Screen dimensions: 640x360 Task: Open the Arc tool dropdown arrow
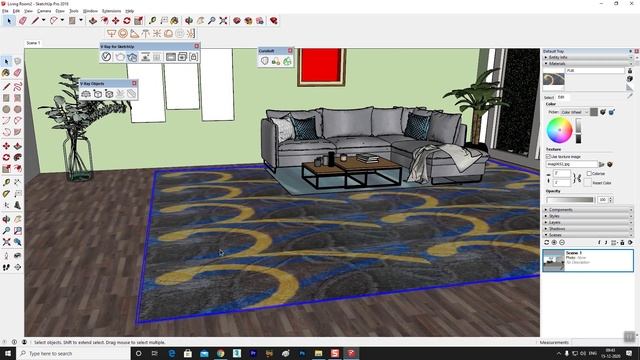tap(62, 20)
